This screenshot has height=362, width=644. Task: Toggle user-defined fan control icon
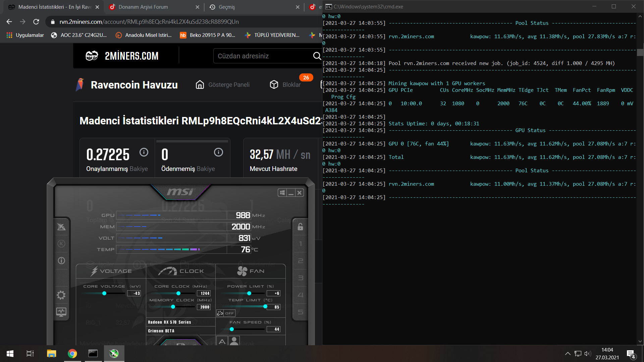[234, 341]
